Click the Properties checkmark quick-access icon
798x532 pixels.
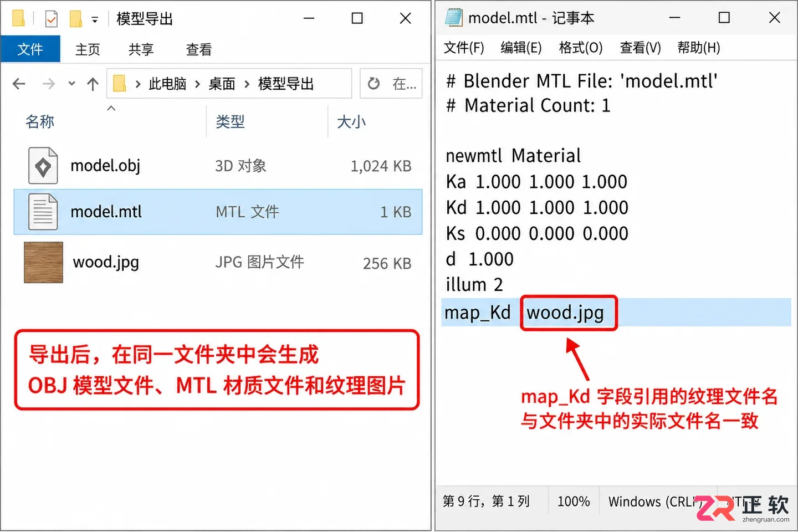(x=51, y=19)
